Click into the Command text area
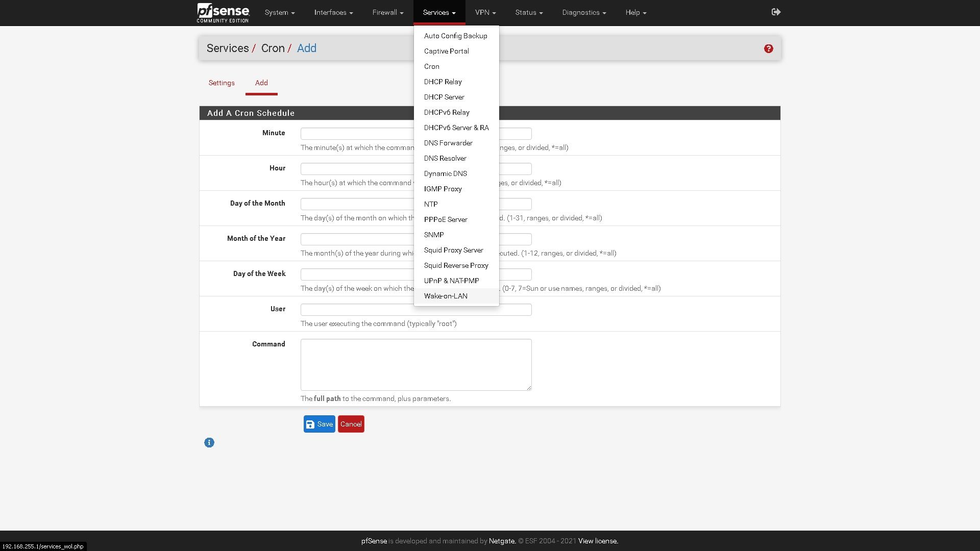Screen dimensions: 980x551 415,364
